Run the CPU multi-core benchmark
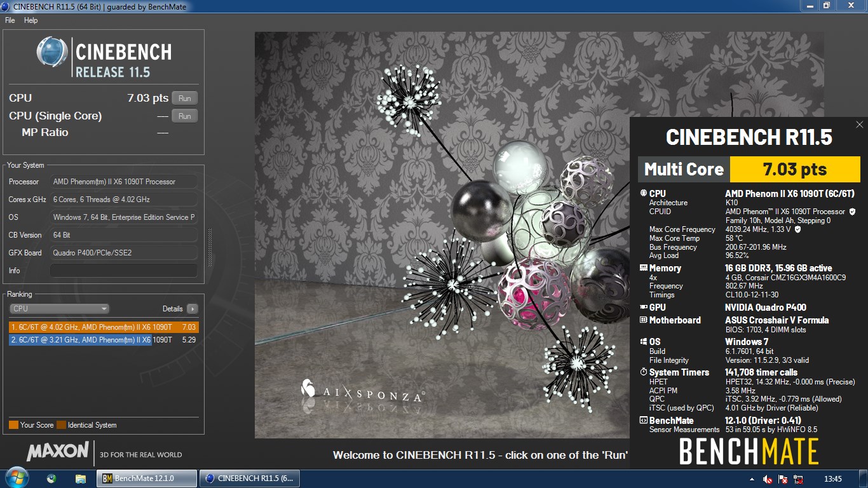Image resolution: width=868 pixels, height=488 pixels. pos(185,98)
